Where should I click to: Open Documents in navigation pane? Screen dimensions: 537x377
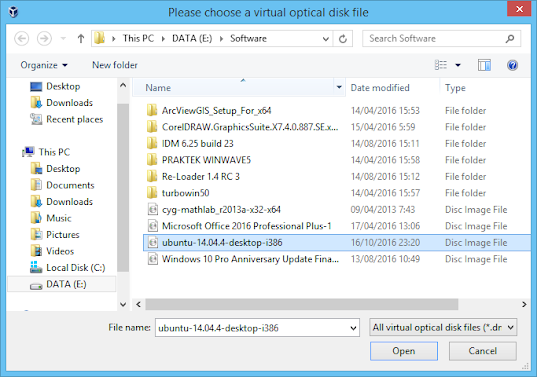[x=62, y=185]
